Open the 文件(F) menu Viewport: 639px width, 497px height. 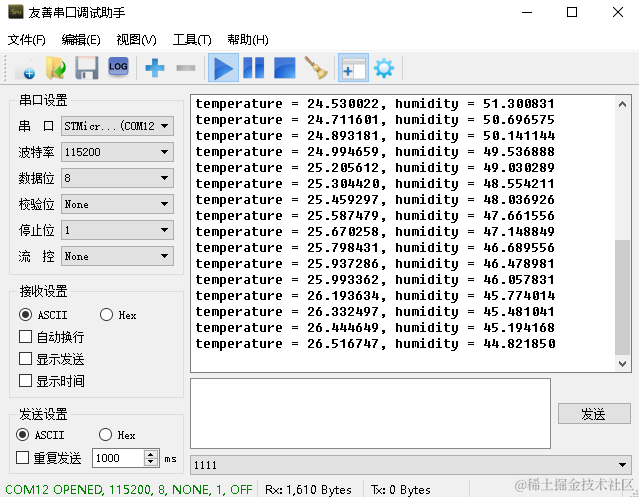pos(26,40)
